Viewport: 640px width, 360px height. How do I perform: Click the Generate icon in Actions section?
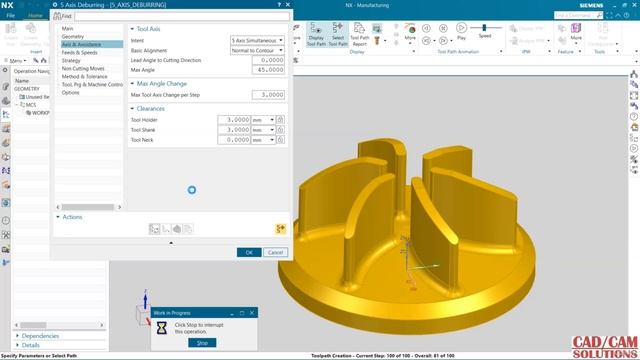point(154,229)
